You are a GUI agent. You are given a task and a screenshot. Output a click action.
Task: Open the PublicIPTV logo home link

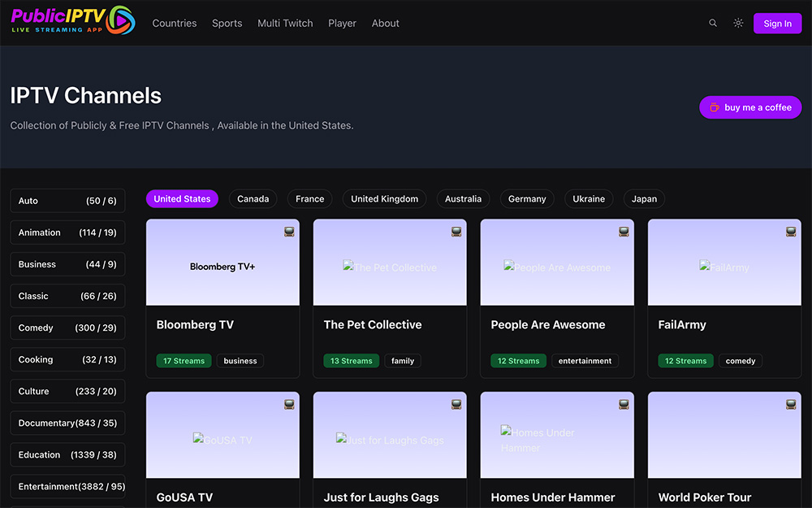73,21
